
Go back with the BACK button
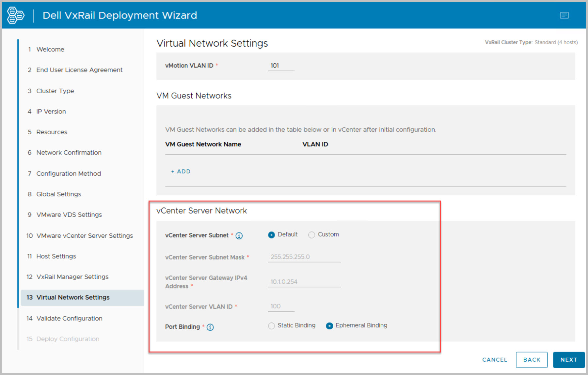[532, 360]
